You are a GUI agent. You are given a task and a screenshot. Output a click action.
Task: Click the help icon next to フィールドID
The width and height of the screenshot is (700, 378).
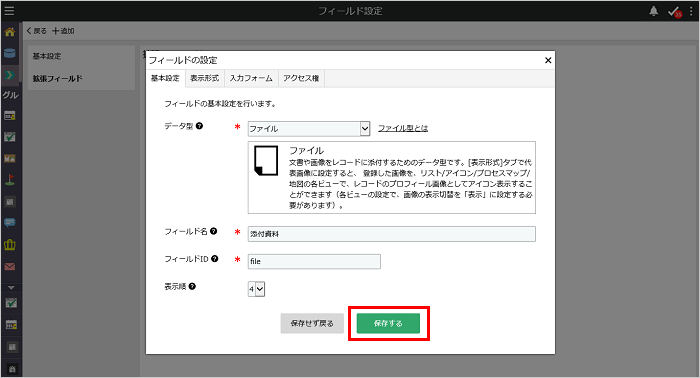coord(215,258)
